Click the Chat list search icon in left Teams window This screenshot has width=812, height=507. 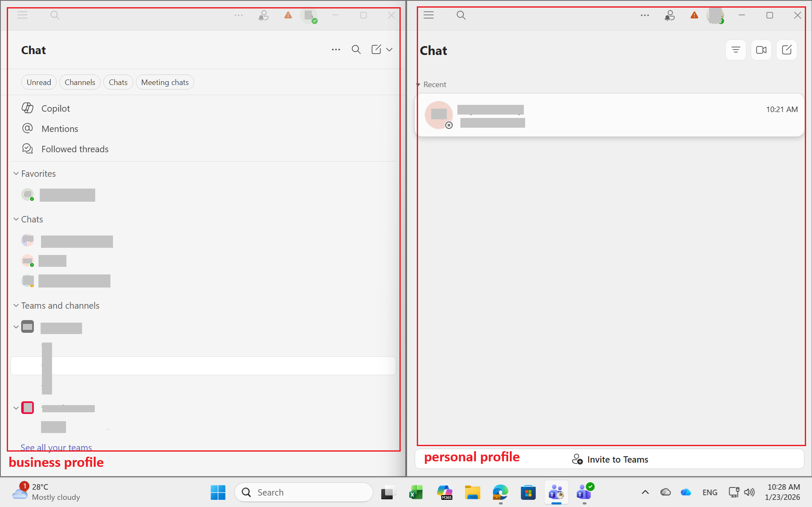(x=356, y=49)
